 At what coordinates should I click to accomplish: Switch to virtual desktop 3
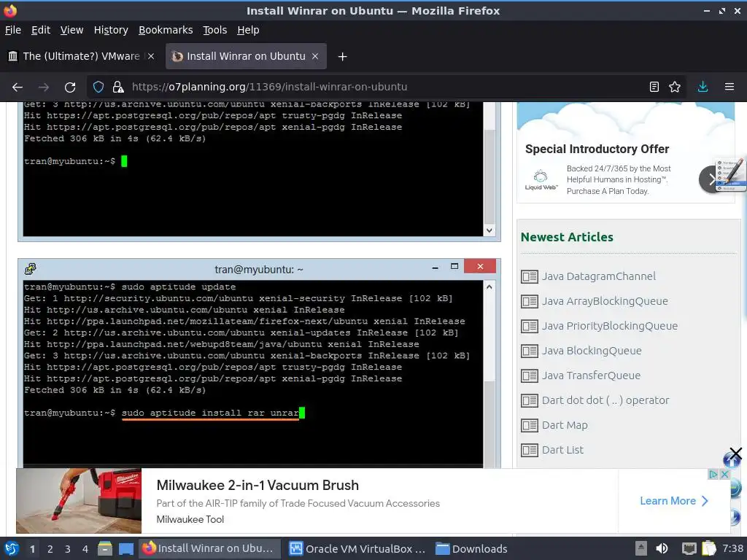pos(68,549)
